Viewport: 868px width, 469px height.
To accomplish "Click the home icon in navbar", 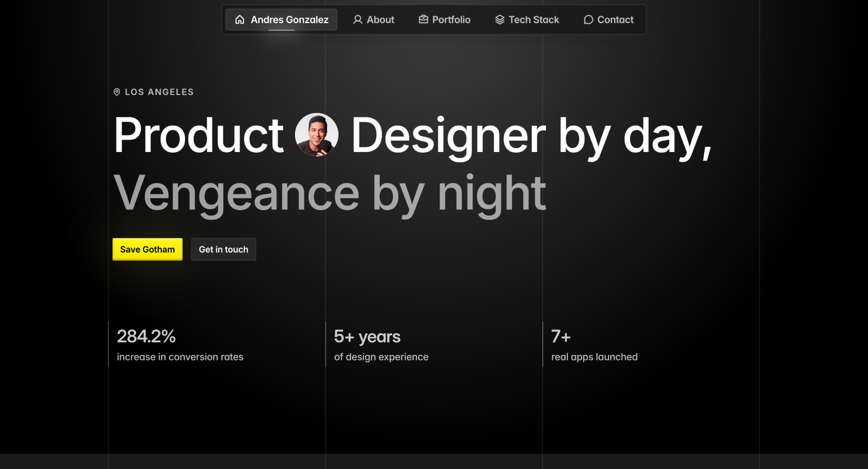I will point(240,20).
